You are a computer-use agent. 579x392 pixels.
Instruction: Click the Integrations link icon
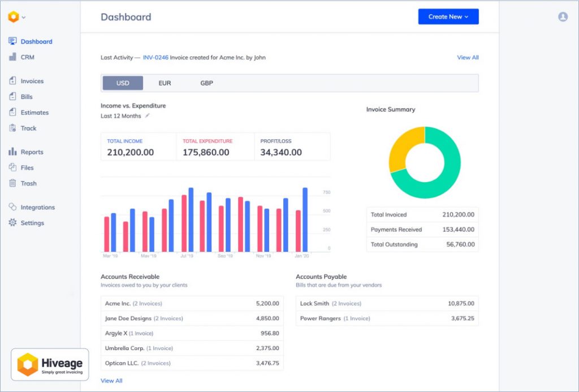pyautogui.click(x=12, y=207)
